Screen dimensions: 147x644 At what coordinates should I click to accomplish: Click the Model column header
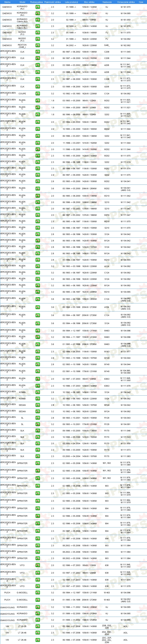(22, 2)
